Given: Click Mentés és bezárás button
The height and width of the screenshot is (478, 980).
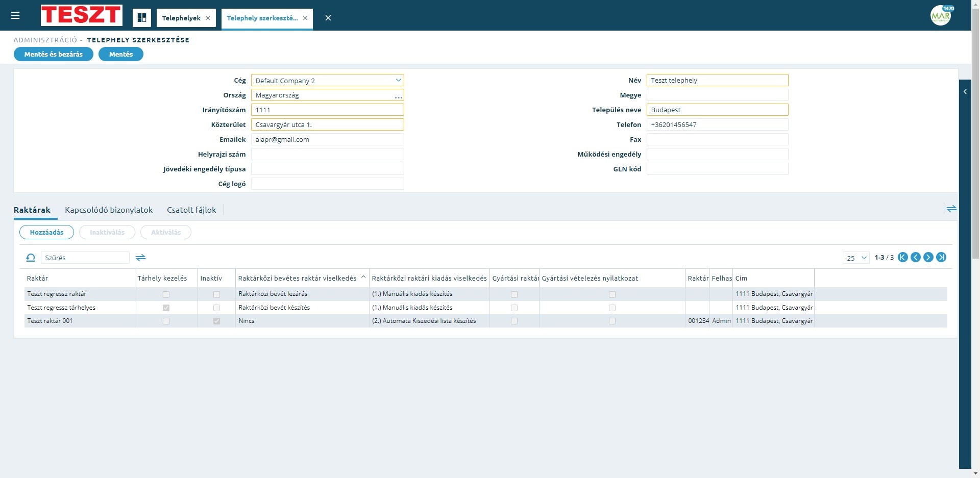Looking at the screenshot, I should pyautogui.click(x=54, y=54).
